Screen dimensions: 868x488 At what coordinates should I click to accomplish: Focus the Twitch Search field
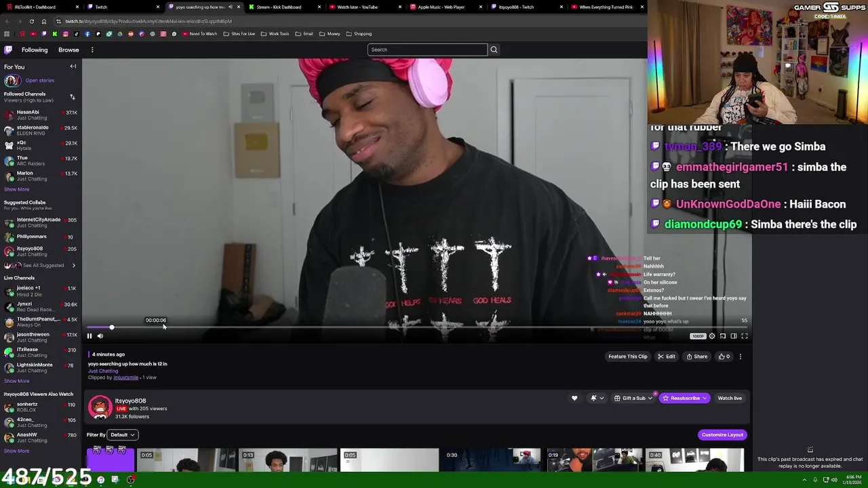[427, 49]
